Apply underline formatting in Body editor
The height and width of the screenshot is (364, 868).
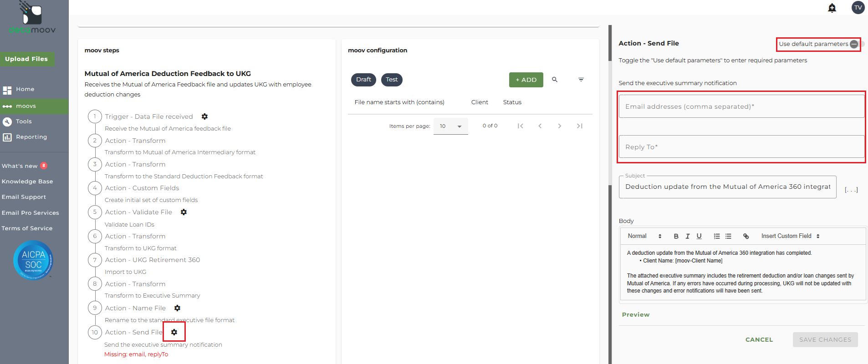click(699, 236)
